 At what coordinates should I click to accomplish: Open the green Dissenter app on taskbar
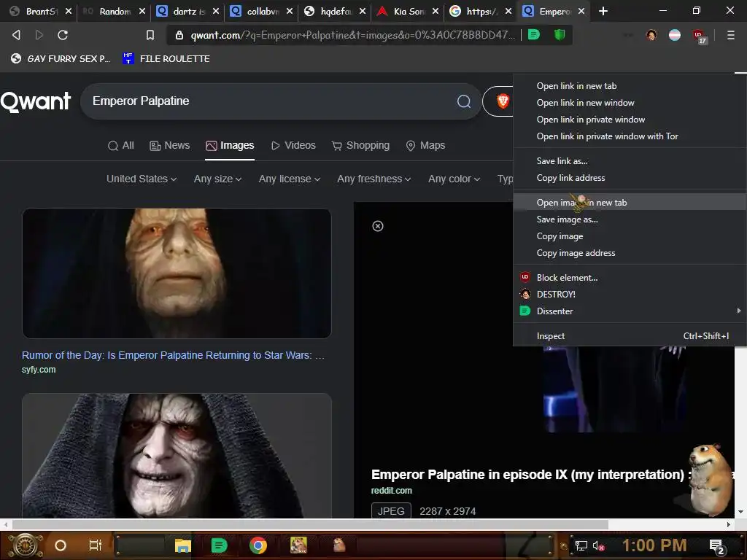pyautogui.click(x=219, y=545)
